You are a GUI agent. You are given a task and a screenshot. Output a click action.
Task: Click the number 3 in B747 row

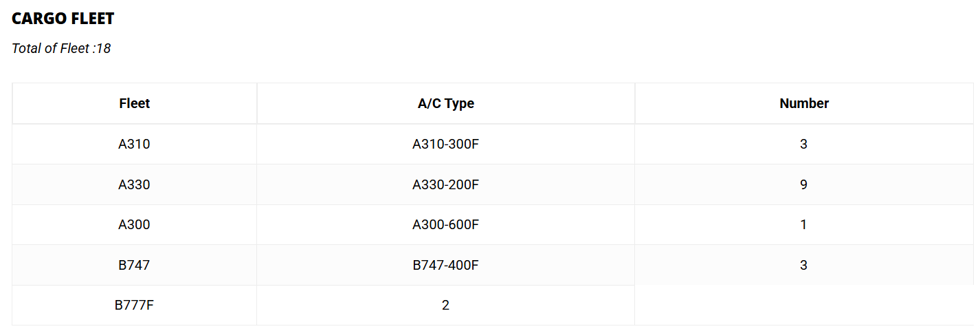coord(804,265)
